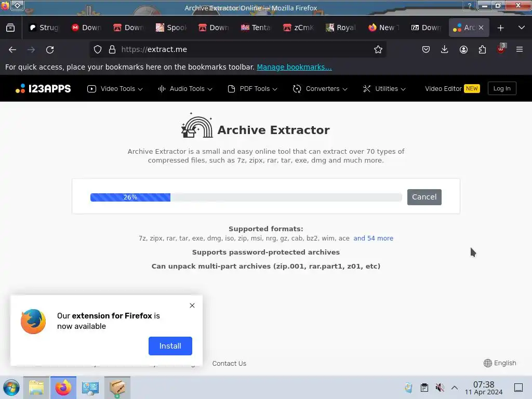Switch to the Royal tab
This screenshot has width=532, height=399.
click(341, 28)
